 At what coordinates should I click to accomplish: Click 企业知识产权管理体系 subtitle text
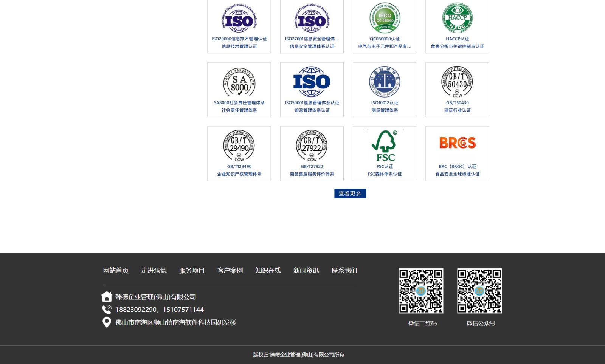click(239, 174)
